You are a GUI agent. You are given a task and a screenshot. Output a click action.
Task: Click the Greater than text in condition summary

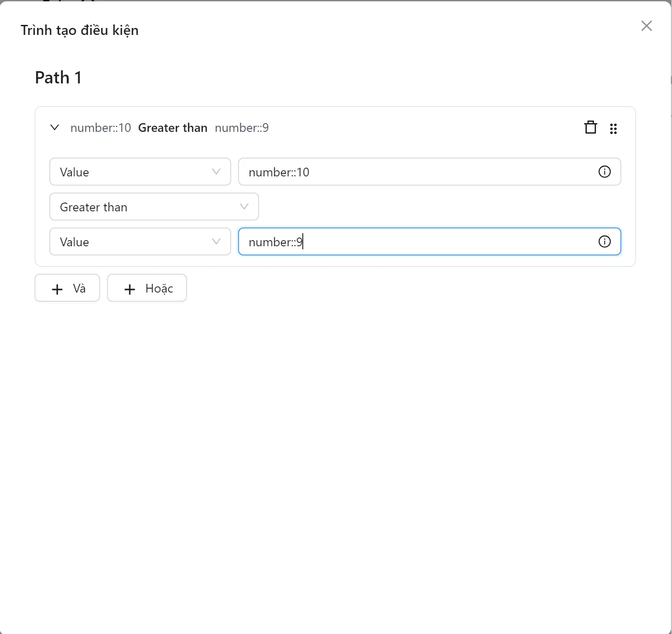172,127
